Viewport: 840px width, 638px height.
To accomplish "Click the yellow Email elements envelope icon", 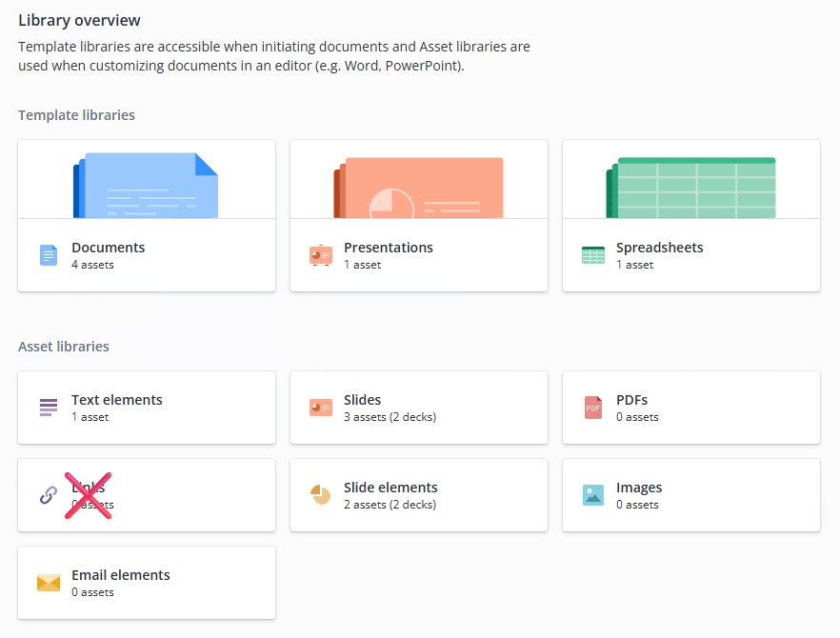I will (x=49, y=583).
